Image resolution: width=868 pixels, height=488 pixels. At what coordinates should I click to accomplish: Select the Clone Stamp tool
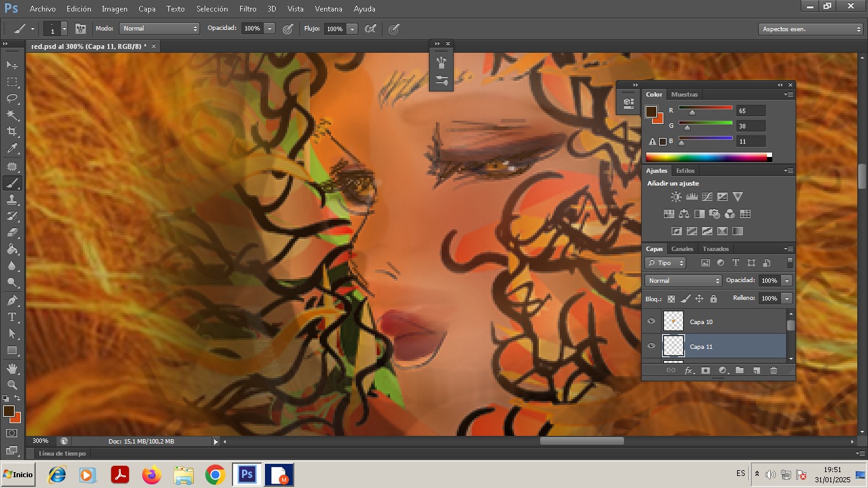point(12,200)
